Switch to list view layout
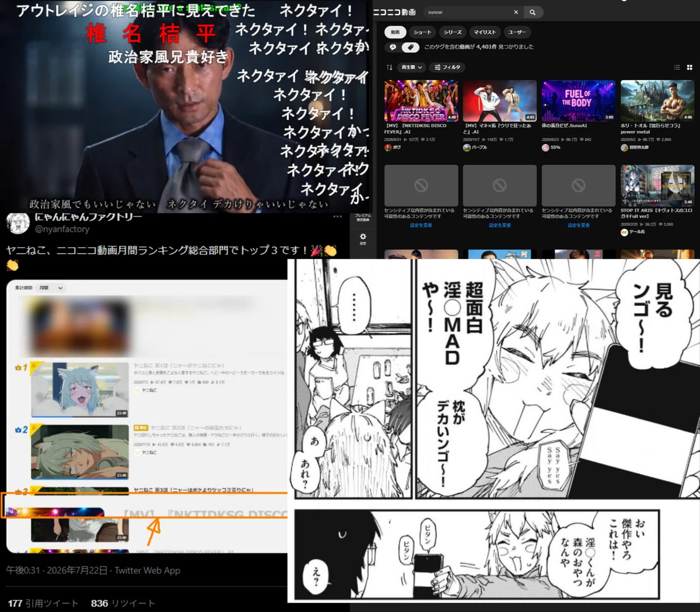The height and width of the screenshot is (612, 700). (677, 67)
